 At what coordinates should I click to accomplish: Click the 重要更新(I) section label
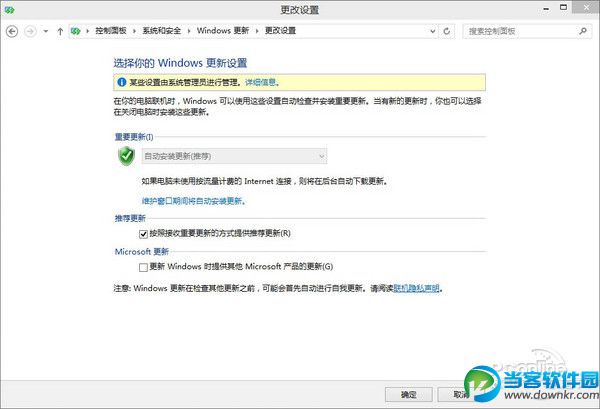(134, 137)
